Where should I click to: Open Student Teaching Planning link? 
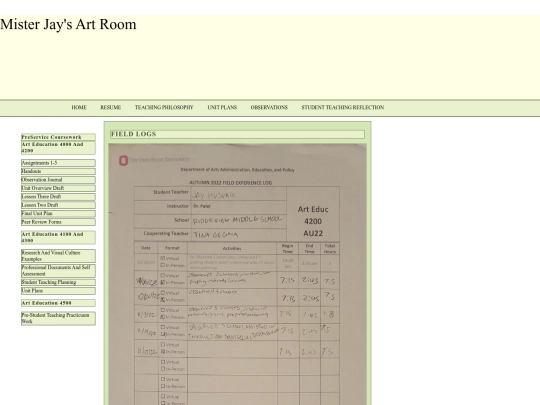pos(58,282)
